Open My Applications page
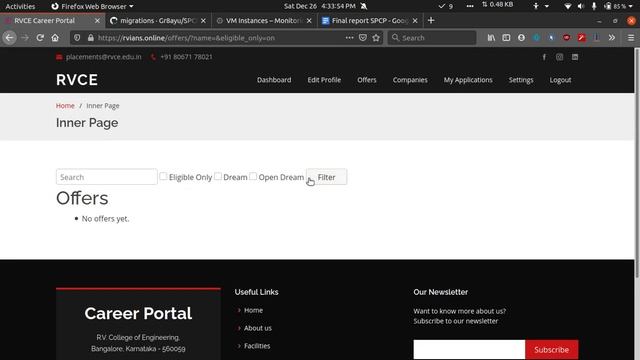 pos(468,80)
